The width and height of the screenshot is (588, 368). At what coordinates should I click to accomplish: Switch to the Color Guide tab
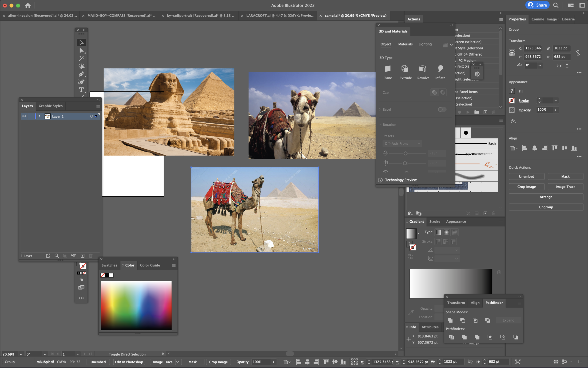point(150,265)
